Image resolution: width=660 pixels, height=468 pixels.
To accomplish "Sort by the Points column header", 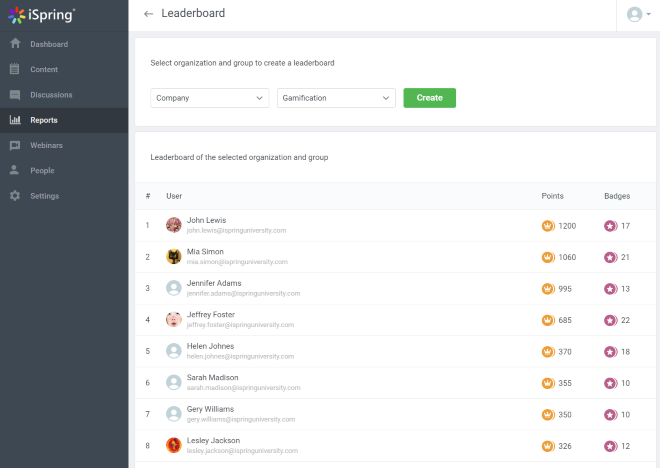I will (552, 196).
